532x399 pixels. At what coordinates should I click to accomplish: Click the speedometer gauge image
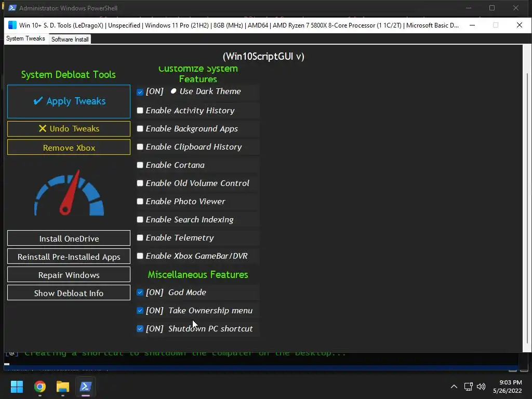click(69, 193)
